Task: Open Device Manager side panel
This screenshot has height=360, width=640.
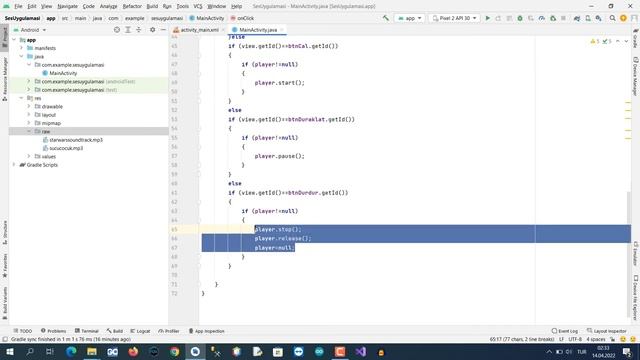Action: coord(636,76)
